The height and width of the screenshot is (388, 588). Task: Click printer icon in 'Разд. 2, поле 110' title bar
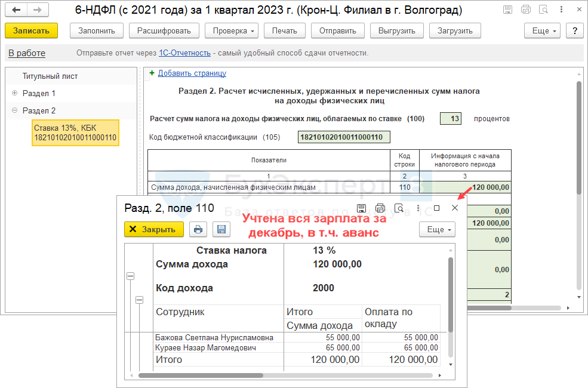[x=380, y=208]
